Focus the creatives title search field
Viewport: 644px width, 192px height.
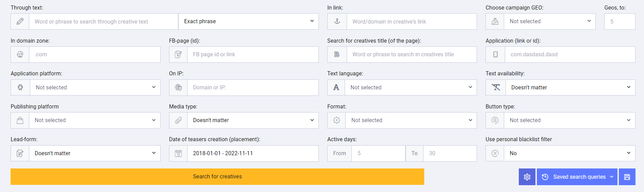(x=412, y=55)
